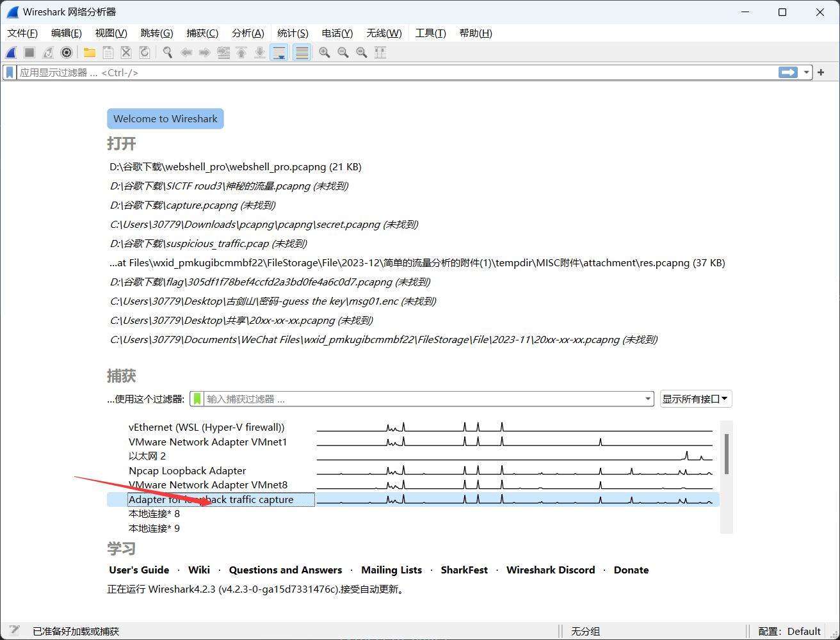Open the 文件(F) menu
The image size is (840, 640).
tap(22, 33)
